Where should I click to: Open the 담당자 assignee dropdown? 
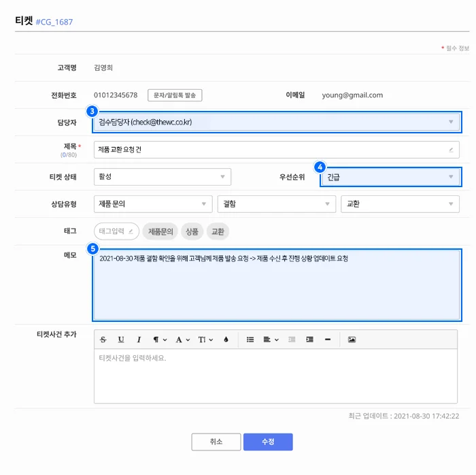coord(277,122)
